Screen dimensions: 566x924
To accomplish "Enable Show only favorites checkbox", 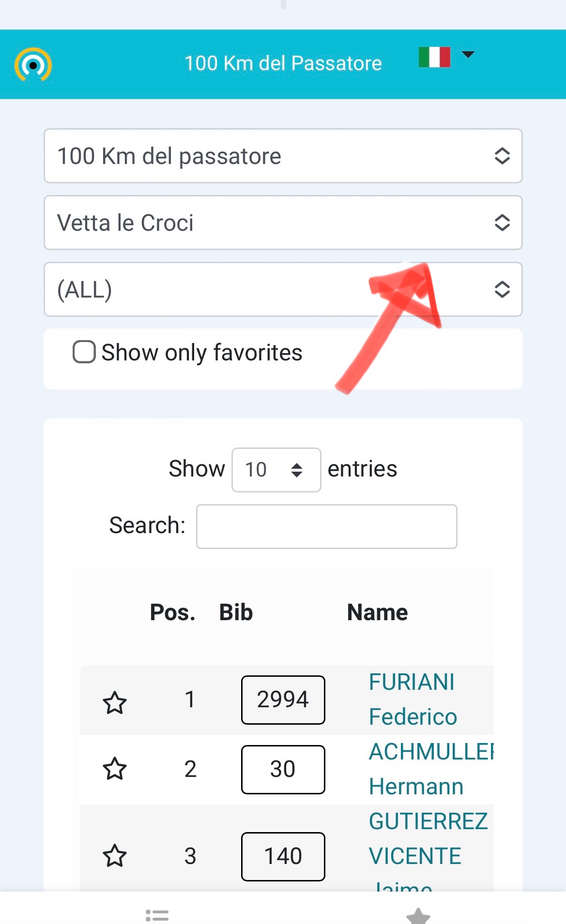I will (x=84, y=352).
